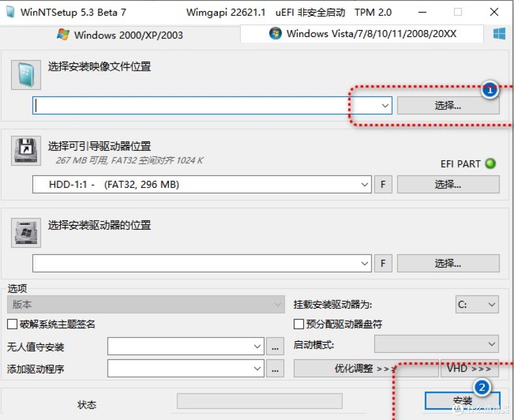Open the disabled 版本 edition dropdown

(146, 304)
